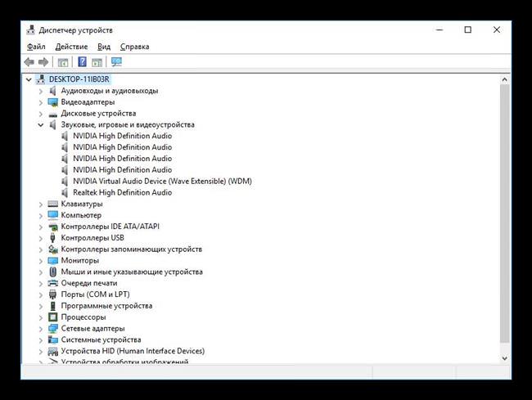
Task: Click the speaker icon of NVIDIA Virtual Audio Device
Action: pos(65,182)
